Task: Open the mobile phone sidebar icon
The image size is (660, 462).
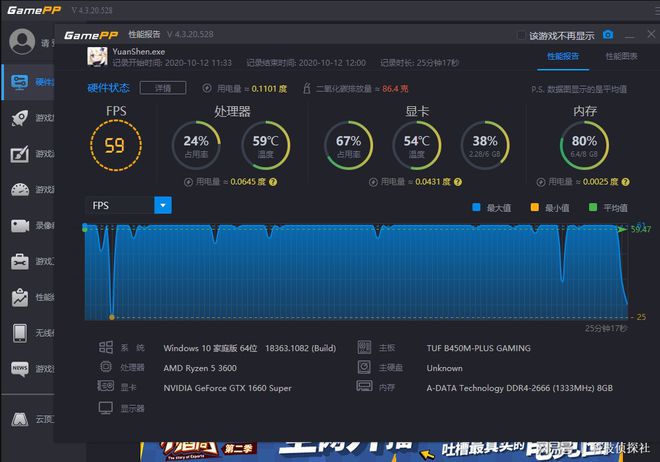Action: tap(20, 333)
